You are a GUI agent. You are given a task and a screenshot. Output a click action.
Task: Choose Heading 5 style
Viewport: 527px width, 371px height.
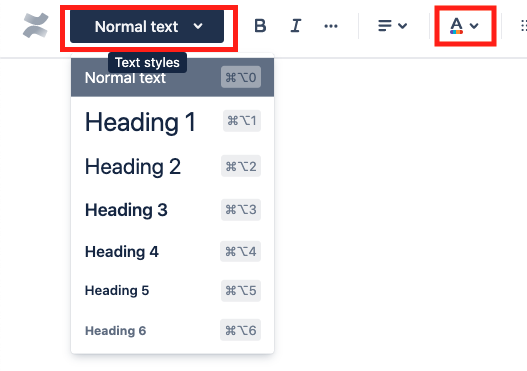point(172,290)
